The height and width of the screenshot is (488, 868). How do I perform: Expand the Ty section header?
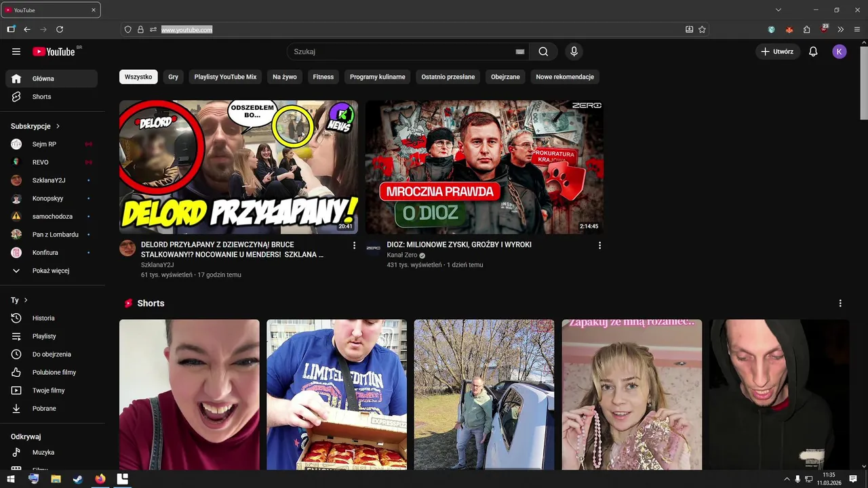pyautogui.click(x=20, y=300)
